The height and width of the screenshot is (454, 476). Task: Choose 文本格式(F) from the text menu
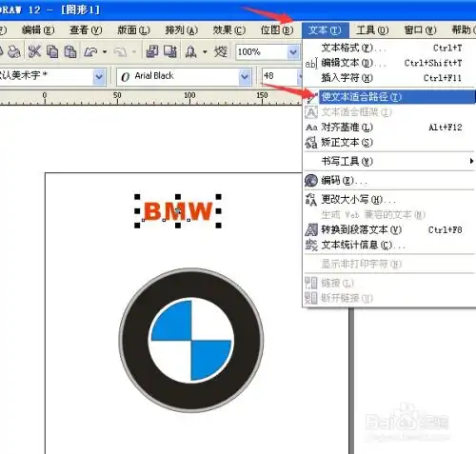point(389,48)
